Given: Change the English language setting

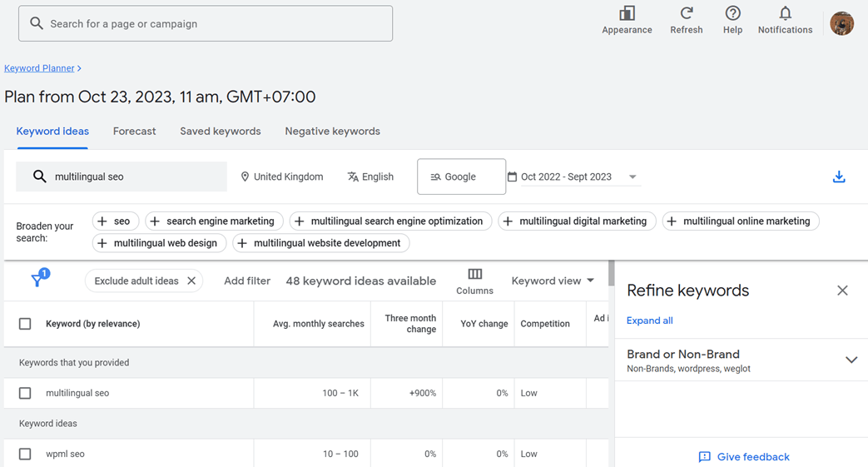Looking at the screenshot, I should pos(370,176).
